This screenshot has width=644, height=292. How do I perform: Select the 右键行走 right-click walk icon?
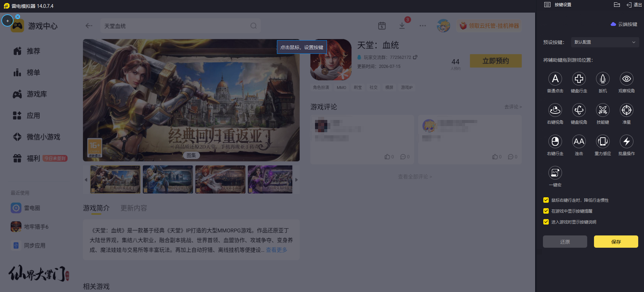point(555,142)
